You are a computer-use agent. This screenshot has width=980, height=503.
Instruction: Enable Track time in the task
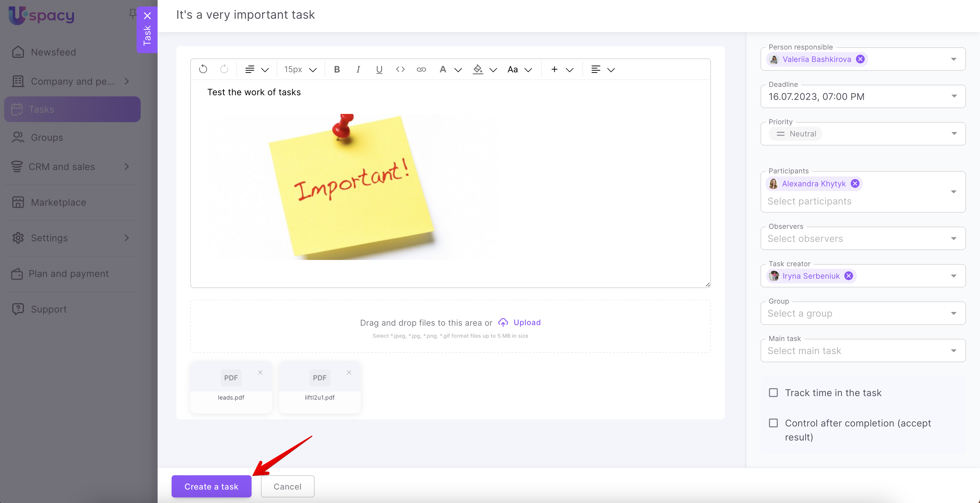773,393
